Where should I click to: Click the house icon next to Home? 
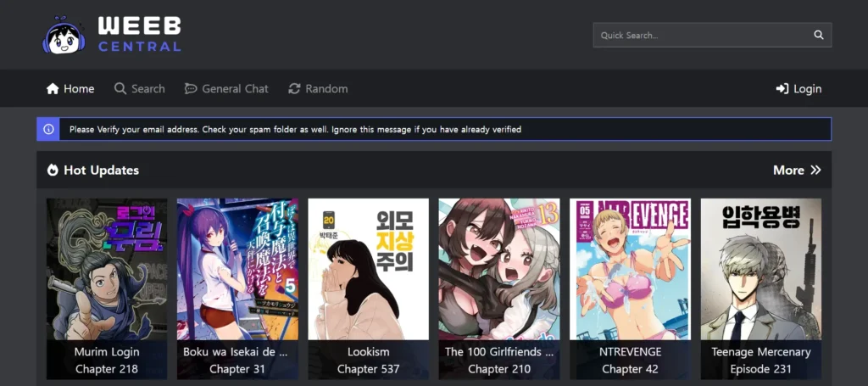coord(53,89)
